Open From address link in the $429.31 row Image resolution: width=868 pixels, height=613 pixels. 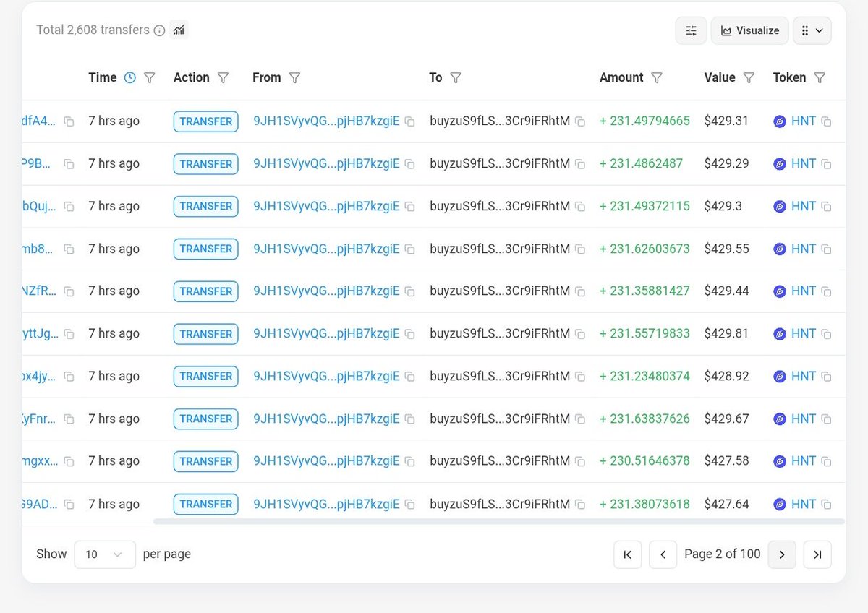(326, 121)
